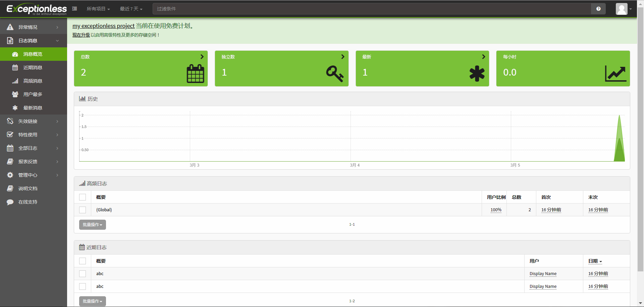644x307 pixels.
Task: Open 近期消息 menu item
Action: pos(34,68)
